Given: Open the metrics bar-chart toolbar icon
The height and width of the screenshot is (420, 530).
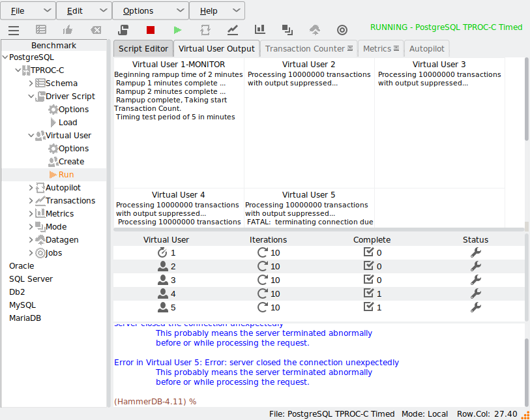Looking at the screenshot, I should click(259, 29).
